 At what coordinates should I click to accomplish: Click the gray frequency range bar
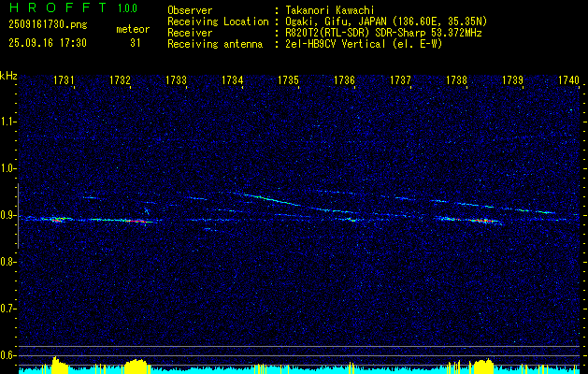pos(18,216)
